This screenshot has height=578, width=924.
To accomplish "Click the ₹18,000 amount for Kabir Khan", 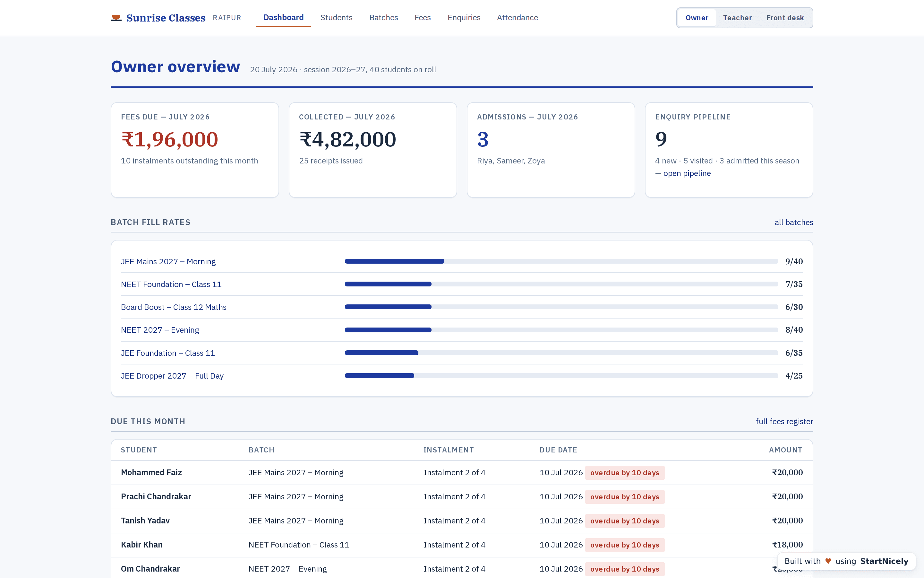I will coord(787,545).
